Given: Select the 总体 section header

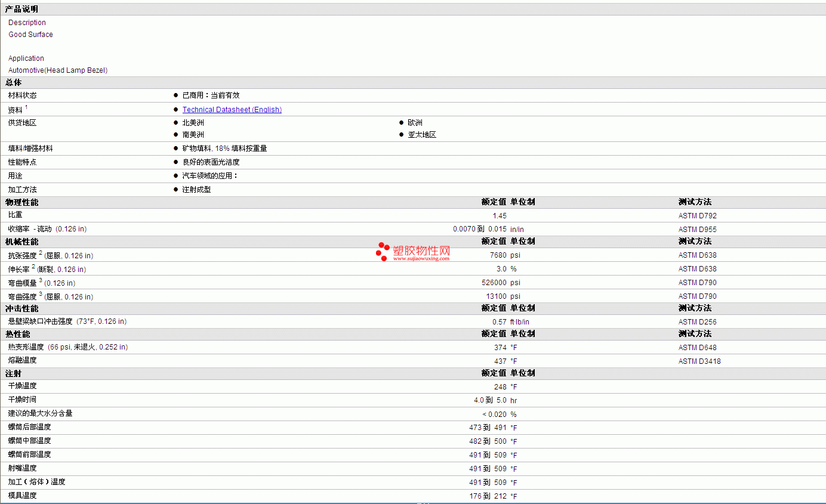Looking at the screenshot, I should pos(13,83).
